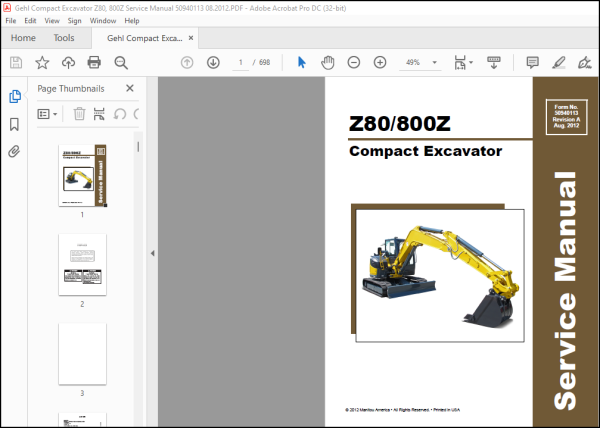The height and width of the screenshot is (428, 600).
Task: Close the Gehl Compact Exca... tab
Action: point(191,38)
